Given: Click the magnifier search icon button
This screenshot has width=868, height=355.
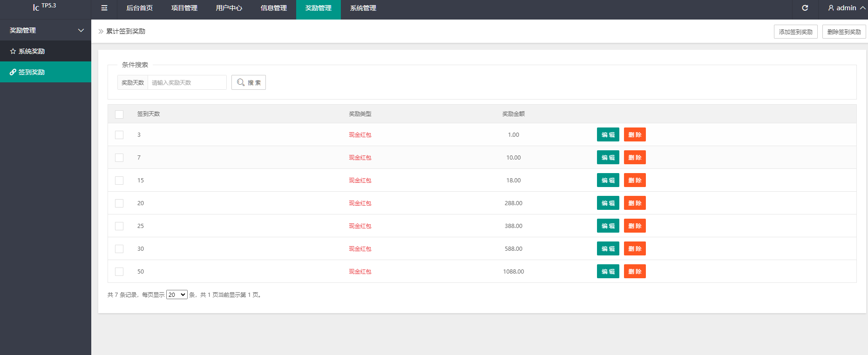Looking at the screenshot, I should [x=248, y=82].
